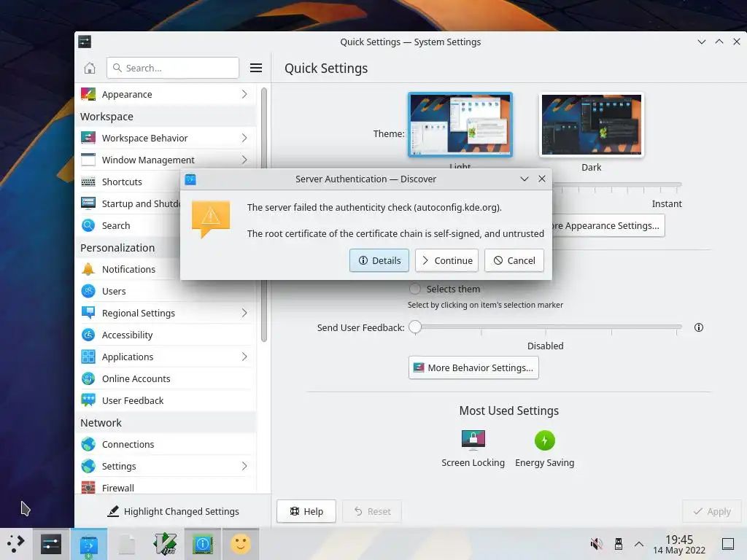Click the Details button in dialog

(x=379, y=260)
